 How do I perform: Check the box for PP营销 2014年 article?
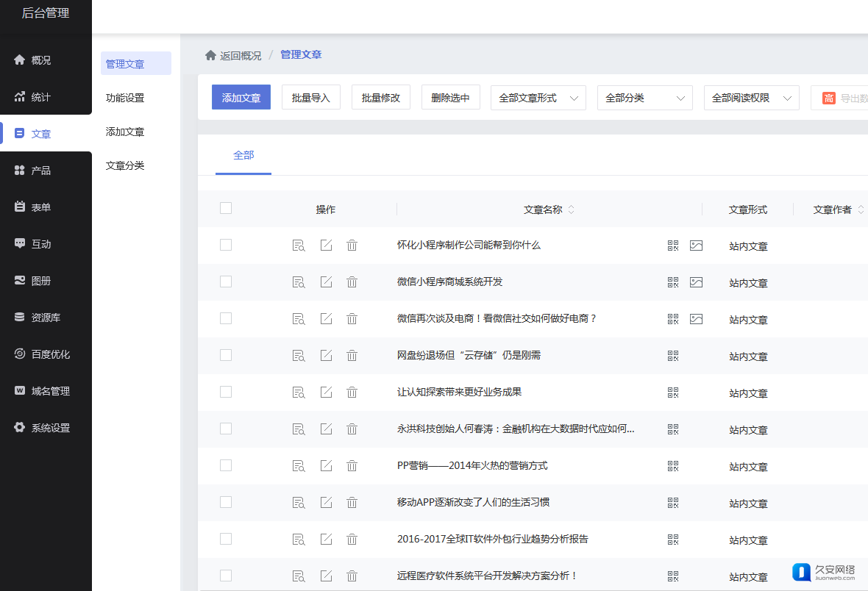(x=226, y=465)
